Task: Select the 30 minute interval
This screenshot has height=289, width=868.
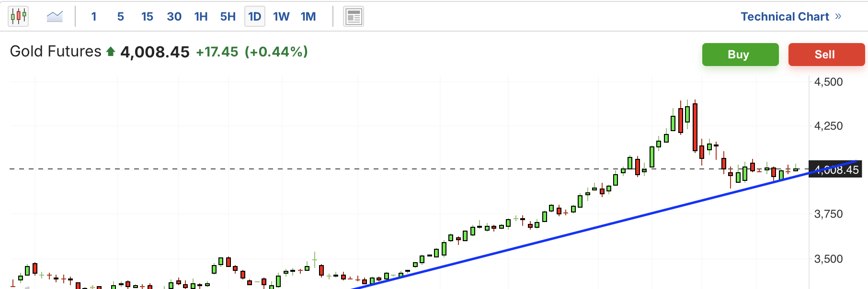Action: point(174,17)
